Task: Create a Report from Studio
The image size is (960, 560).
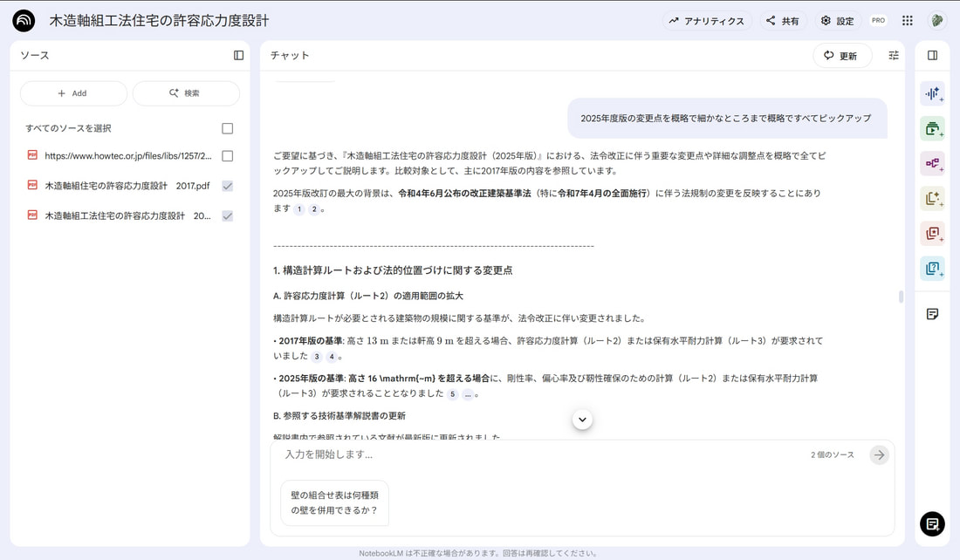Action: click(932, 198)
